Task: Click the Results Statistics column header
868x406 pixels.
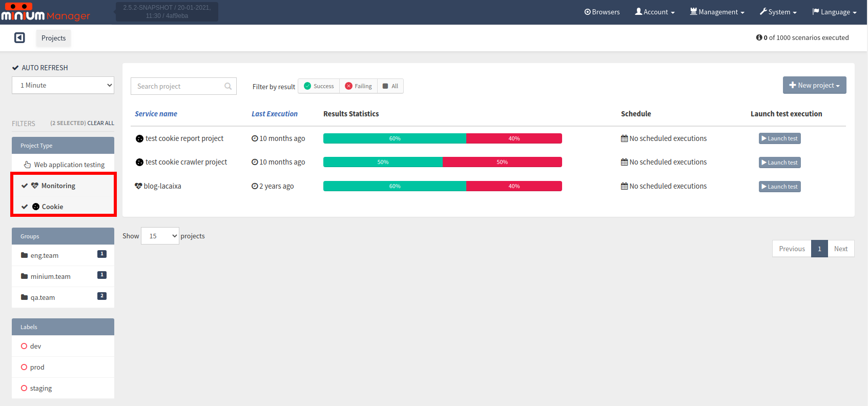Action: tap(351, 114)
